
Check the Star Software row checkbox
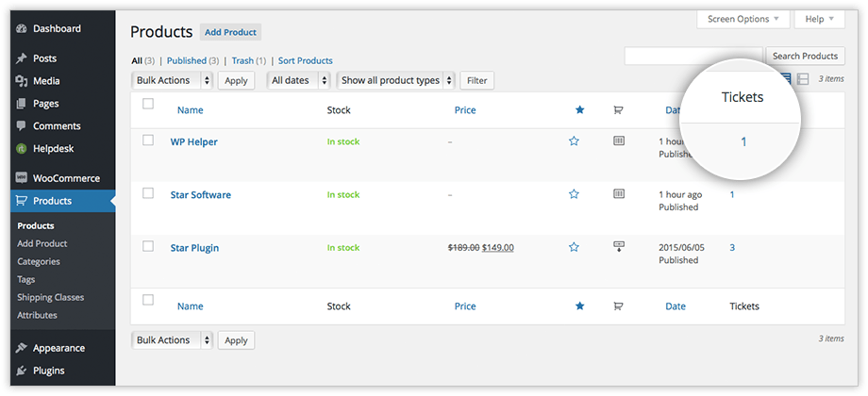click(148, 193)
